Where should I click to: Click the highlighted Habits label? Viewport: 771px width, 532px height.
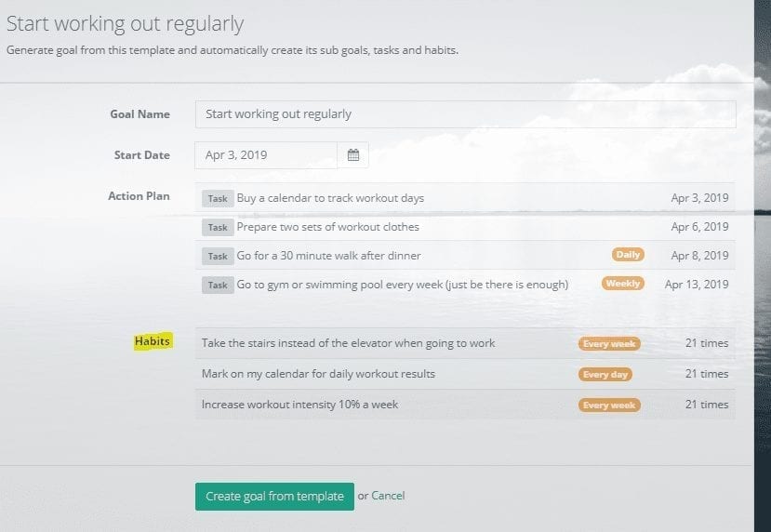click(153, 340)
